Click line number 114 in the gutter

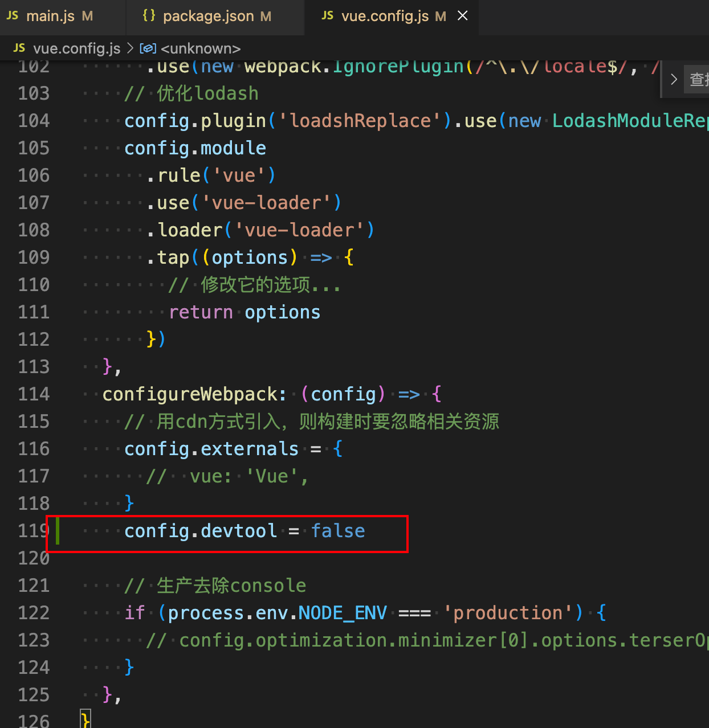click(34, 394)
